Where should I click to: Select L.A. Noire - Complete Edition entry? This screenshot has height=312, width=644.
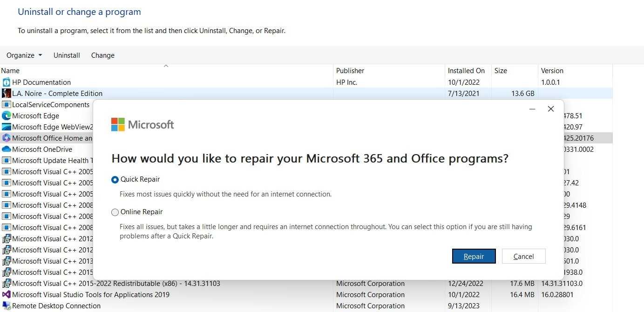pyautogui.click(x=57, y=94)
